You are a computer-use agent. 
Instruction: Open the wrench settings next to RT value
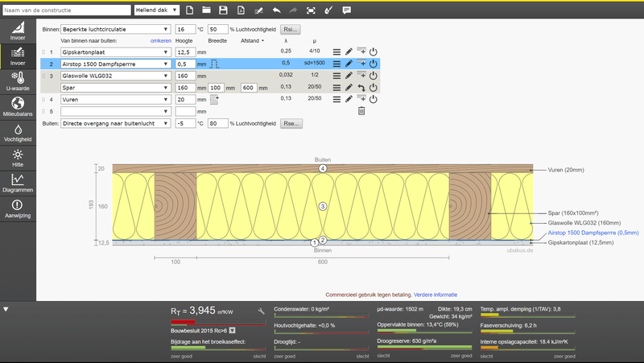coord(261,311)
